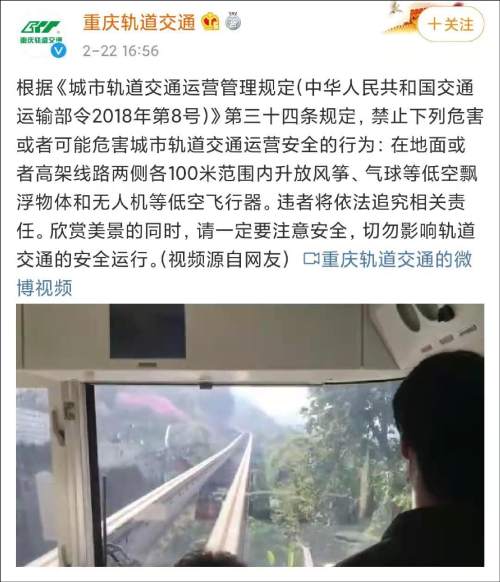This screenshot has height=582, width=500.
Task: Follow the account with +关注 button
Action: (x=451, y=24)
